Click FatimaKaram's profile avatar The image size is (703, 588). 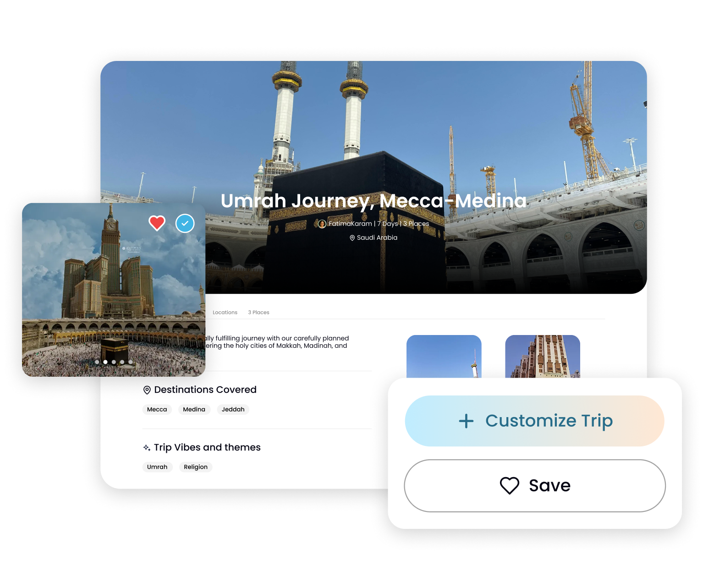click(322, 224)
